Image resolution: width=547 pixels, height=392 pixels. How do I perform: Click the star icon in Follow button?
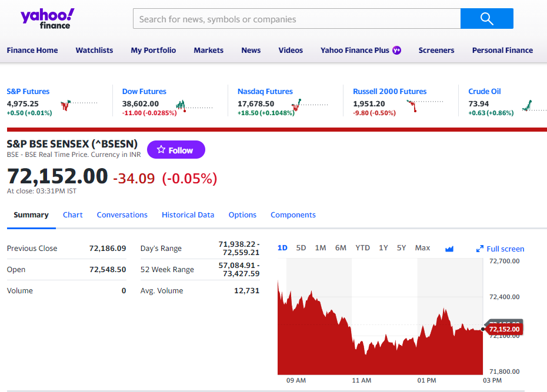[161, 150]
